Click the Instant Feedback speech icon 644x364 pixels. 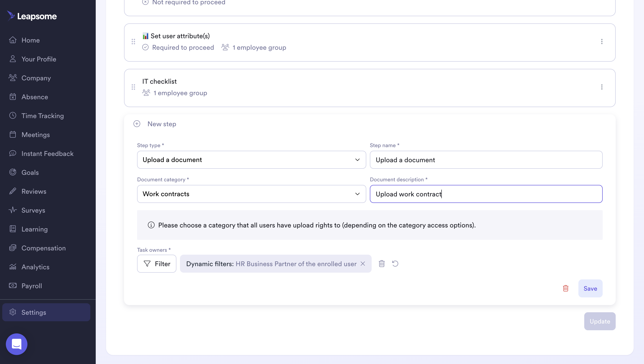click(13, 153)
